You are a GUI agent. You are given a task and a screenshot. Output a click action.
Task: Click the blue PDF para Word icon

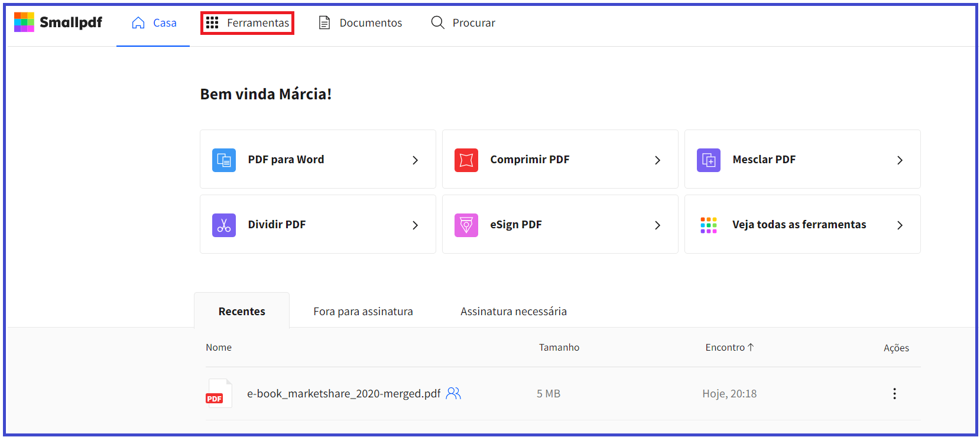click(x=224, y=160)
